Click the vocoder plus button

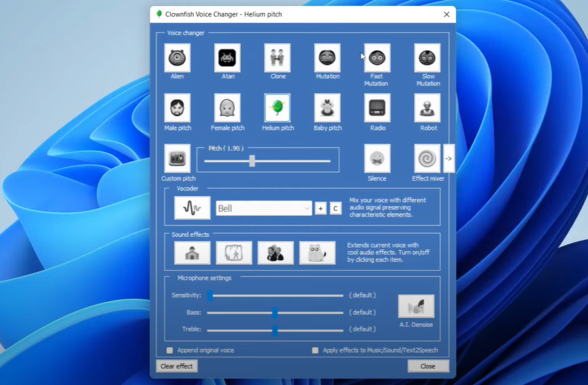pyautogui.click(x=321, y=208)
